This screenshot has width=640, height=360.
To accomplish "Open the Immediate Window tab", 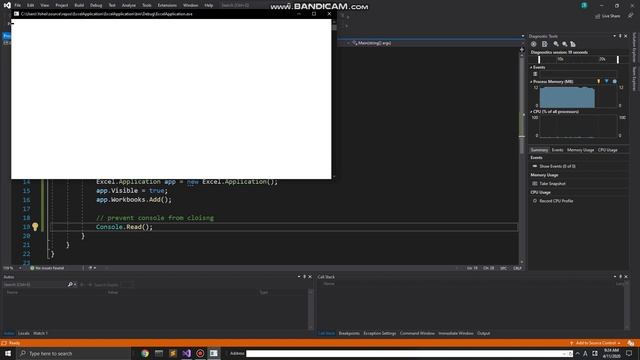I will click(456, 333).
